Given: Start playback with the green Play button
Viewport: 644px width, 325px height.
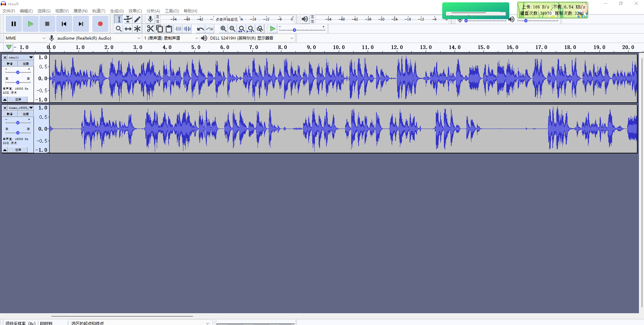Looking at the screenshot, I should (31, 24).
